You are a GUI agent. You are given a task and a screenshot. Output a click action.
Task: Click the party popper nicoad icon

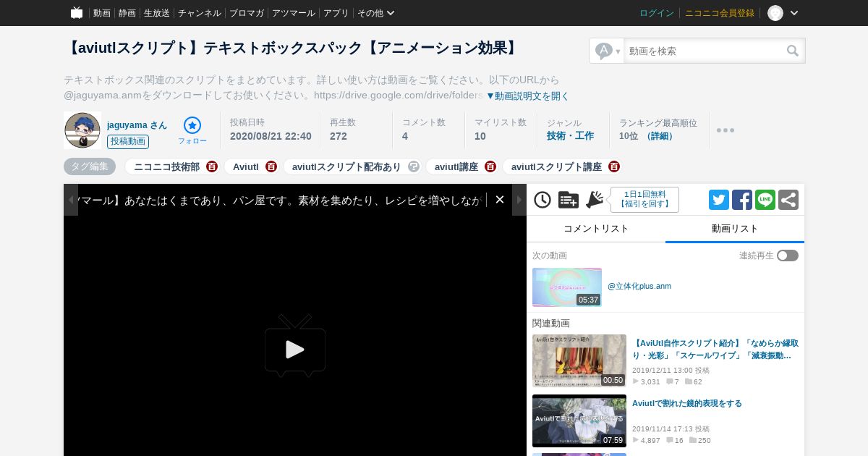pyautogui.click(x=595, y=200)
